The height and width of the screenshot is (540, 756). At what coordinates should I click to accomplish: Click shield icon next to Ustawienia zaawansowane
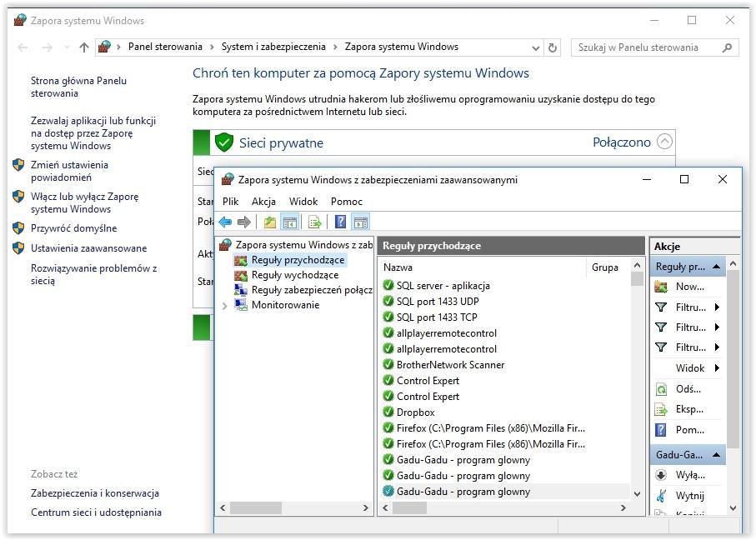click(18, 248)
